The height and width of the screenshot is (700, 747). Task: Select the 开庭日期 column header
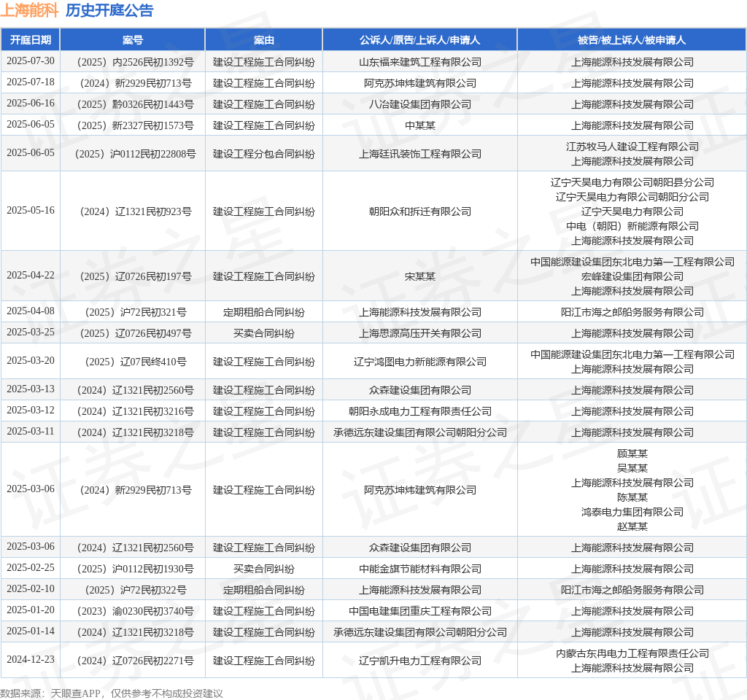[x=31, y=40]
